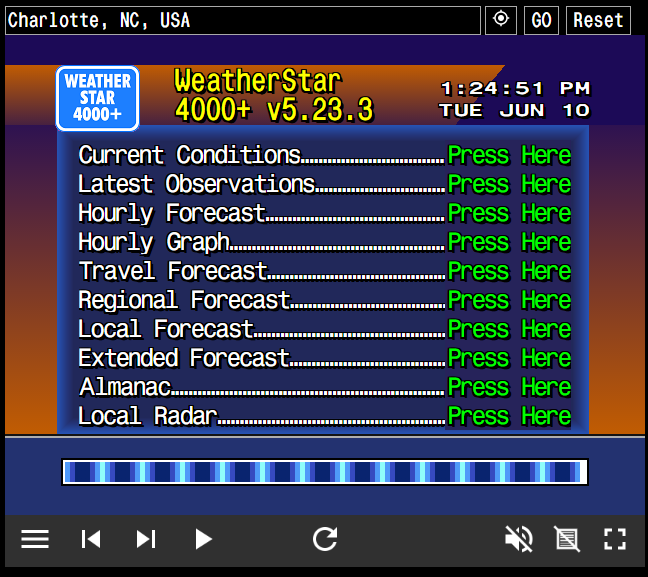Start playback with the play button
This screenshot has height=577, width=648.
[x=203, y=539]
